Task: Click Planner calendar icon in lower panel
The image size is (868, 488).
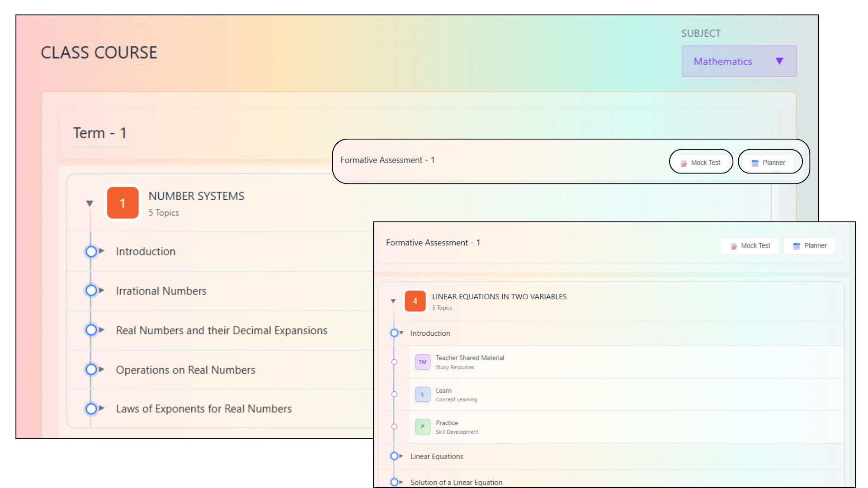Action: tap(796, 246)
